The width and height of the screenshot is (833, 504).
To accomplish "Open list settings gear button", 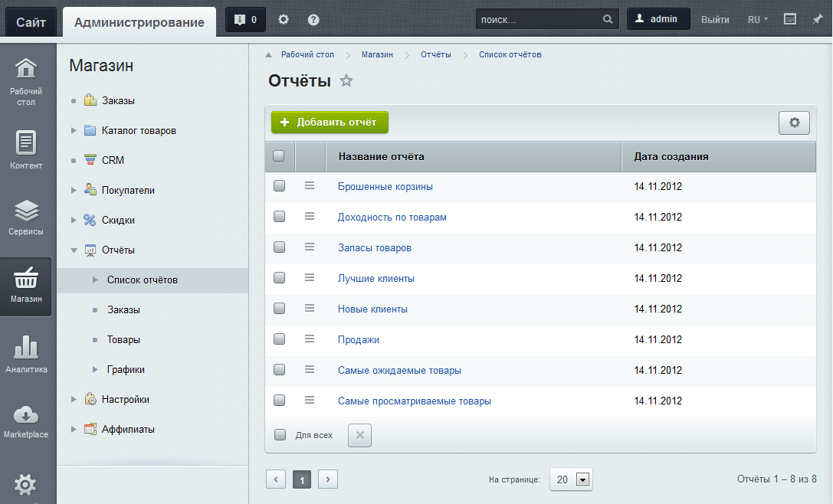I will 794,123.
